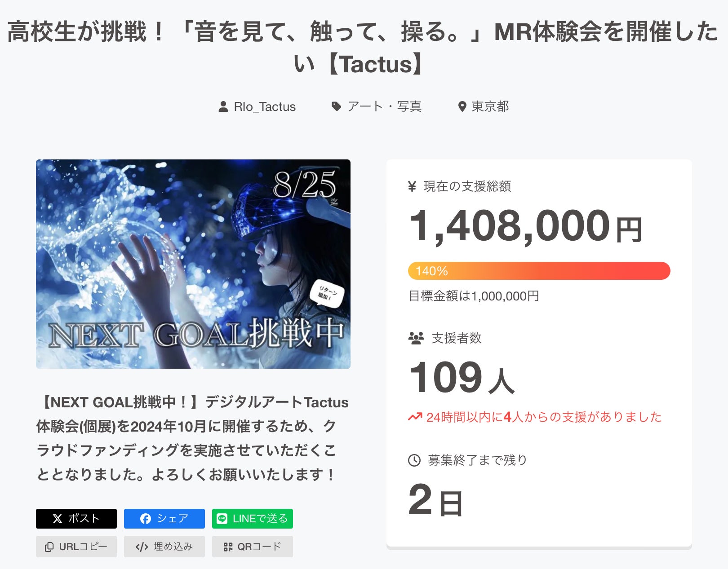Screen dimensions: 728x569
Task: Click the X logo on the ポスト button
Action: click(58, 519)
